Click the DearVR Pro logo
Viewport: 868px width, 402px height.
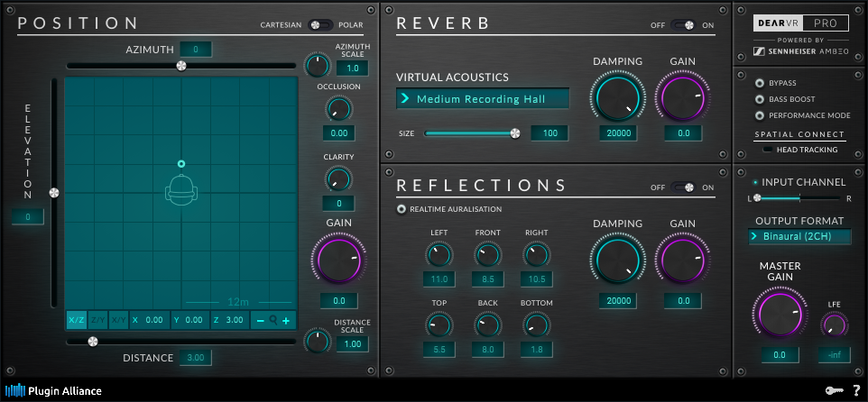(x=800, y=23)
